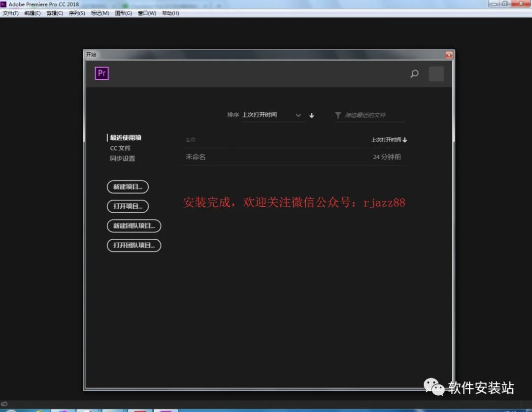Click the Premiere Pro title bar app icon

point(4,4)
